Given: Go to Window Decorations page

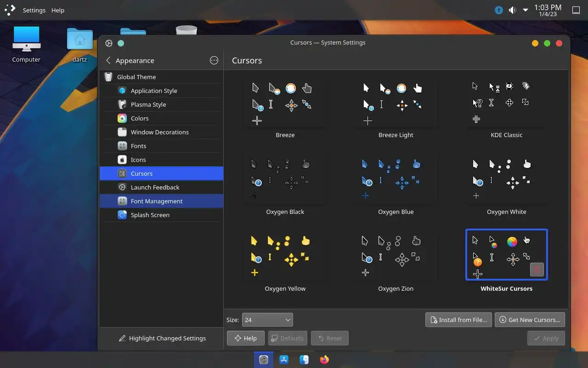Looking at the screenshot, I should (x=162, y=132).
